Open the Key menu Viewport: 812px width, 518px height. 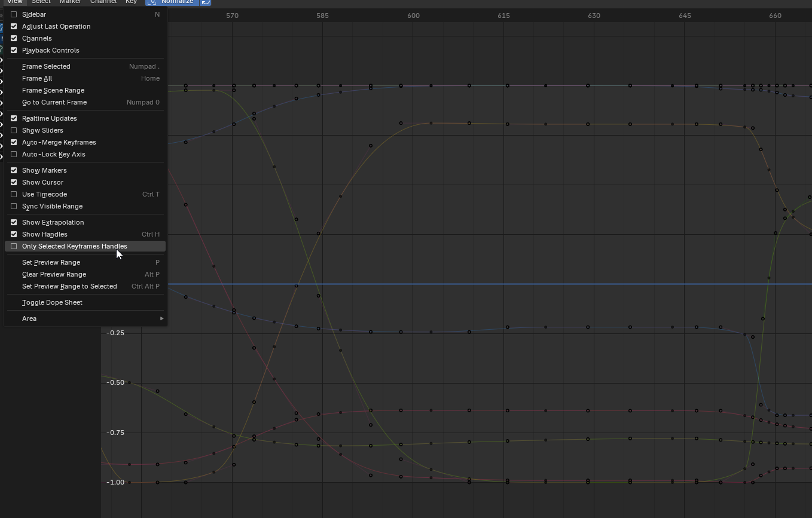(132, 2)
